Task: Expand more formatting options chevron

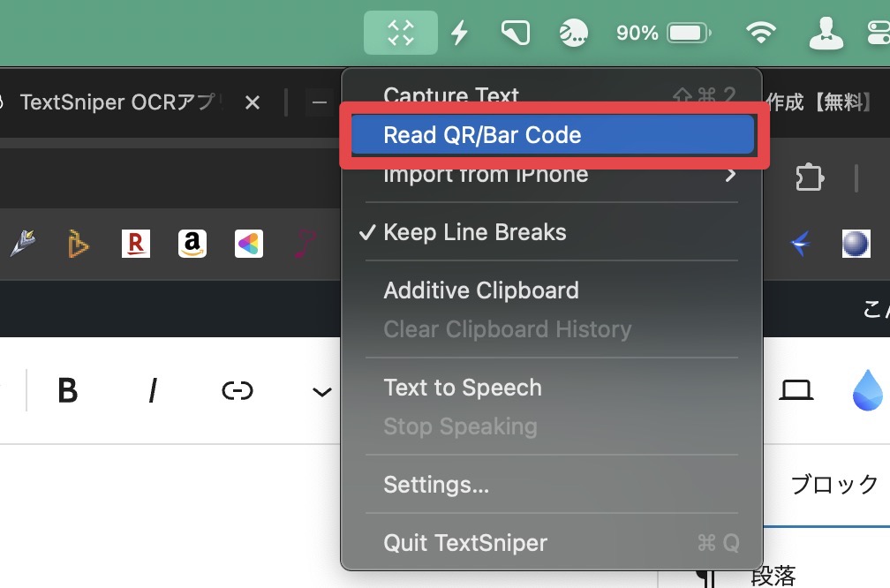Action: (x=321, y=392)
